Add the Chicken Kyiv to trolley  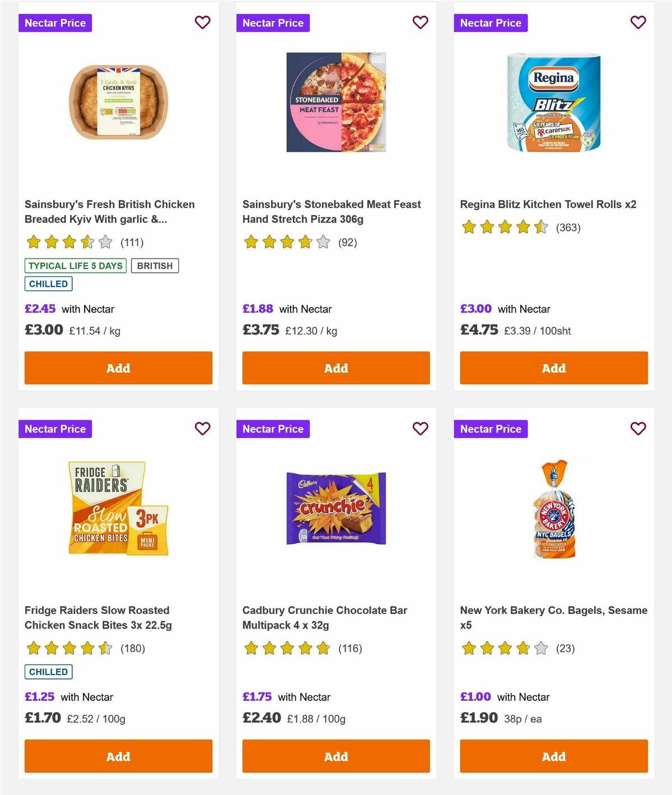pos(118,368)
